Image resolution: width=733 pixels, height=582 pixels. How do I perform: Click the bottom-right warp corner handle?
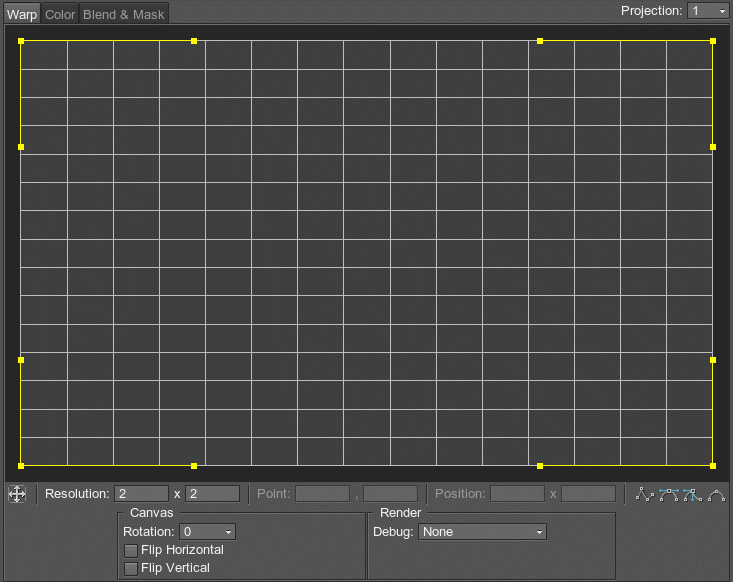coord(712,466)
